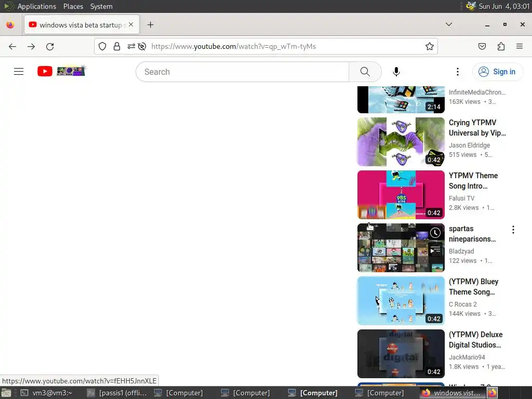Viewport: 532px width, 399px height.
Task: Open the Places menu in top panel
Action: pyautogui.click(x=73, y=6)
